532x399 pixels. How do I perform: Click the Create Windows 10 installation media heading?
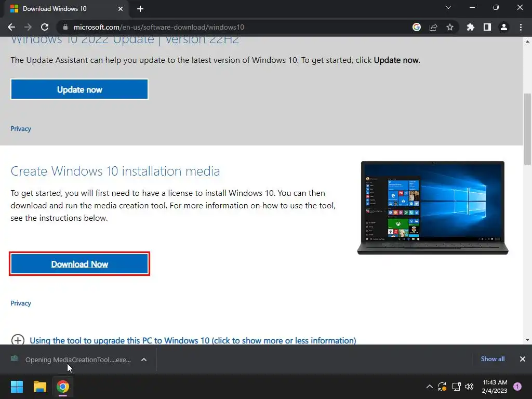pos(115,171)
